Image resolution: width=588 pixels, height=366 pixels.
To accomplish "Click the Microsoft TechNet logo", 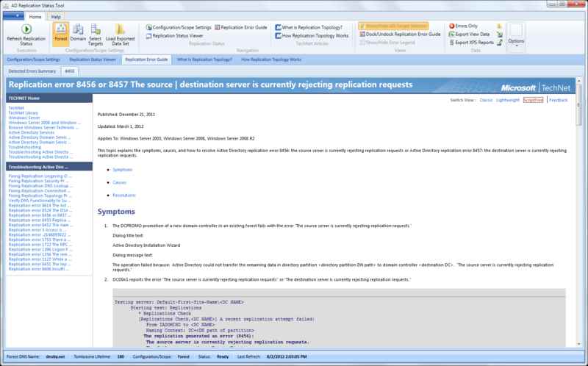I will coord(536,87).
